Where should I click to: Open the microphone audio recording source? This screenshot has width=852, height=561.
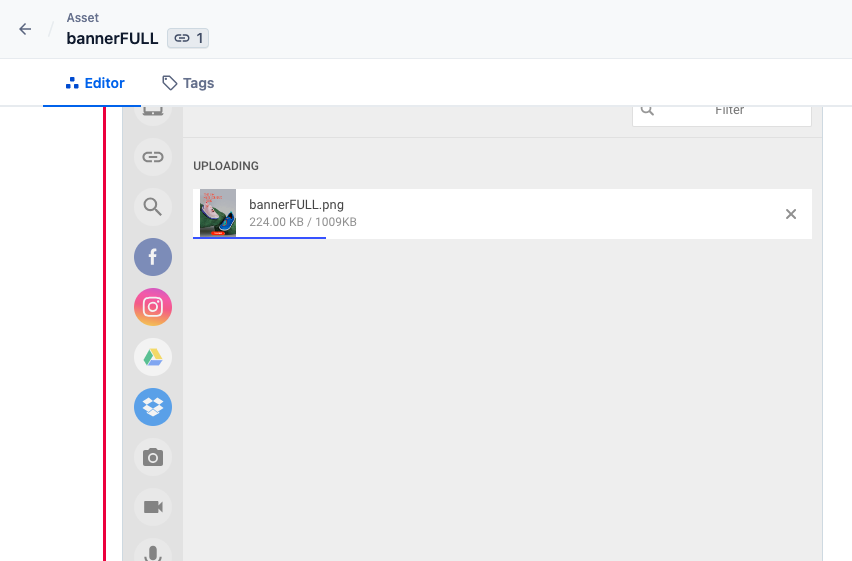[x=153, y=552]
